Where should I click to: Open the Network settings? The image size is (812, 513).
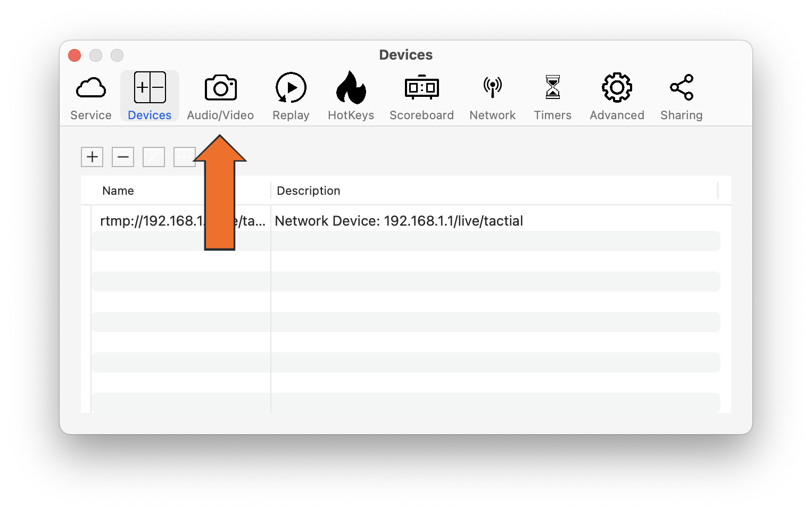[x=492, y=96]
